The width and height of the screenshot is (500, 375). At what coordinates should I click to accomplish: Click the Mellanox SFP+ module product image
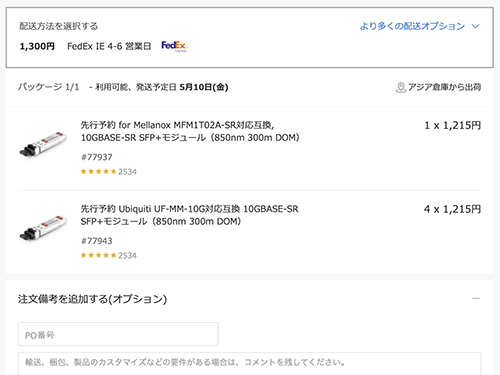pyautogui.click(x=43, y=144)
